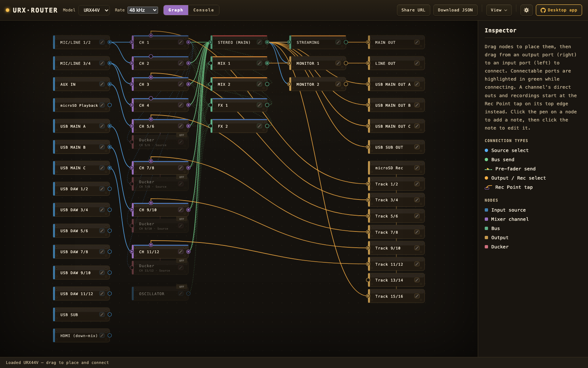Click the input port of Track 13/14
The width and height of the screenshot is (588, 368).
tap(368, 280)
